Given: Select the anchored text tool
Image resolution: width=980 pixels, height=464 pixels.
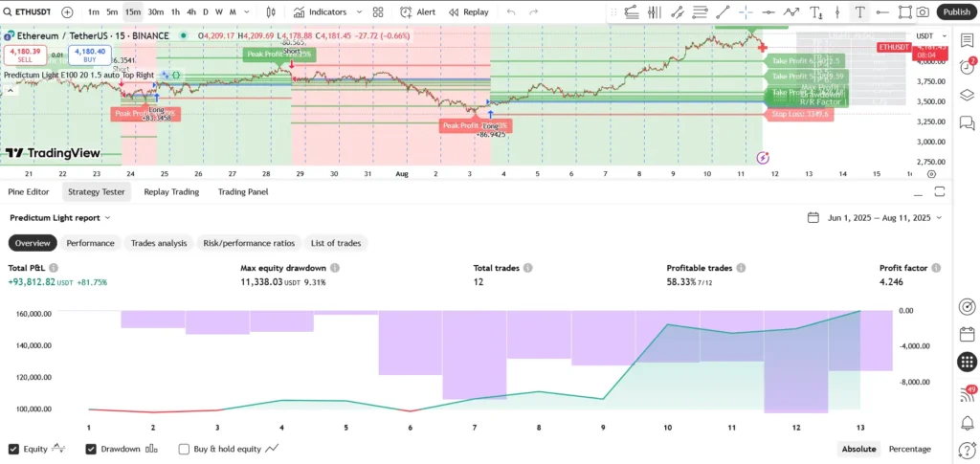Looking at the screenshot, I should tap(815, 11).
